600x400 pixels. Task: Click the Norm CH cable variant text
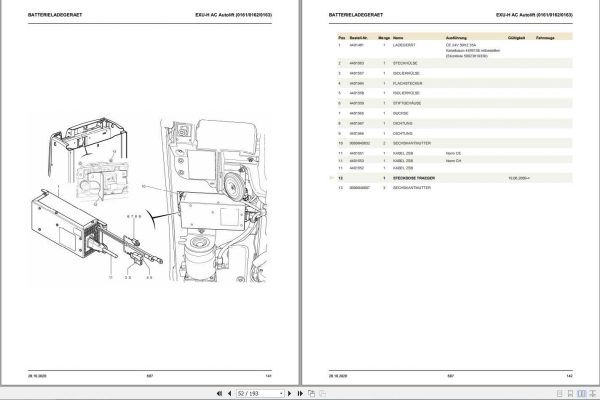tap(453, 161)
